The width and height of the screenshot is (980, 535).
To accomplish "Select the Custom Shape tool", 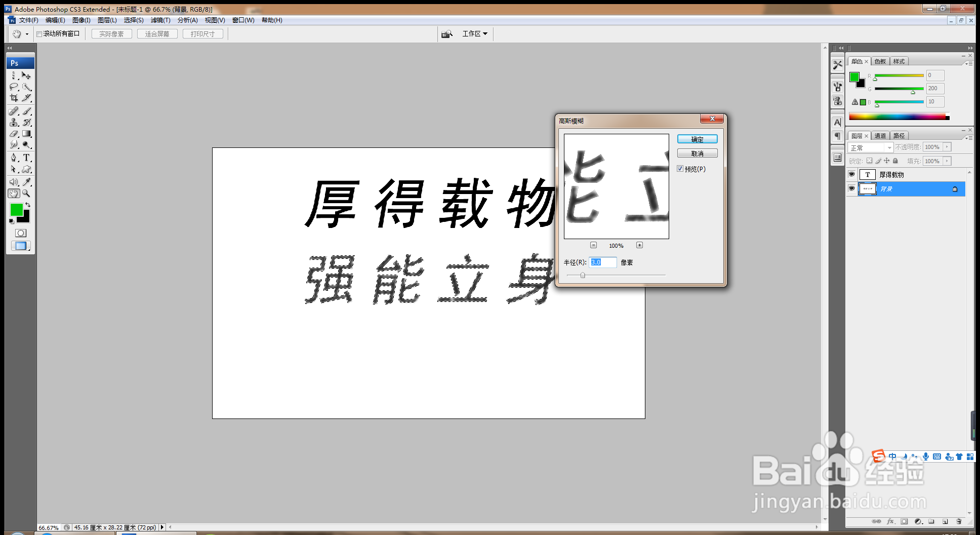I will click(x=26, y=169).
